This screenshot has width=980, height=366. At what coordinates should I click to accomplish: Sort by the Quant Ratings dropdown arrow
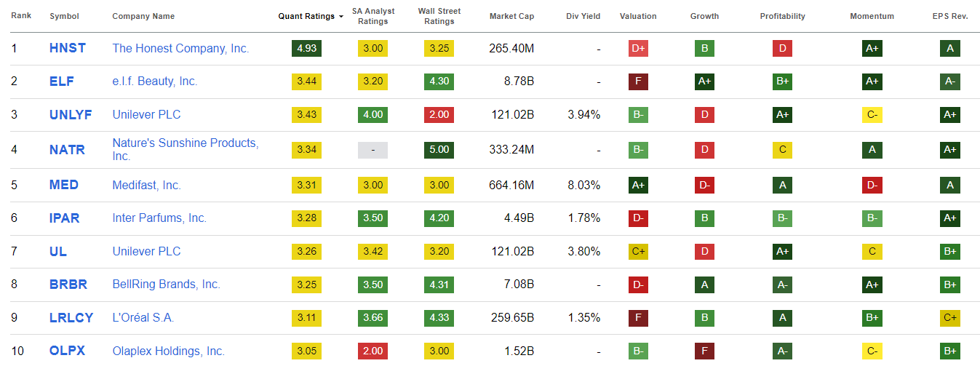tap(341, 17)
